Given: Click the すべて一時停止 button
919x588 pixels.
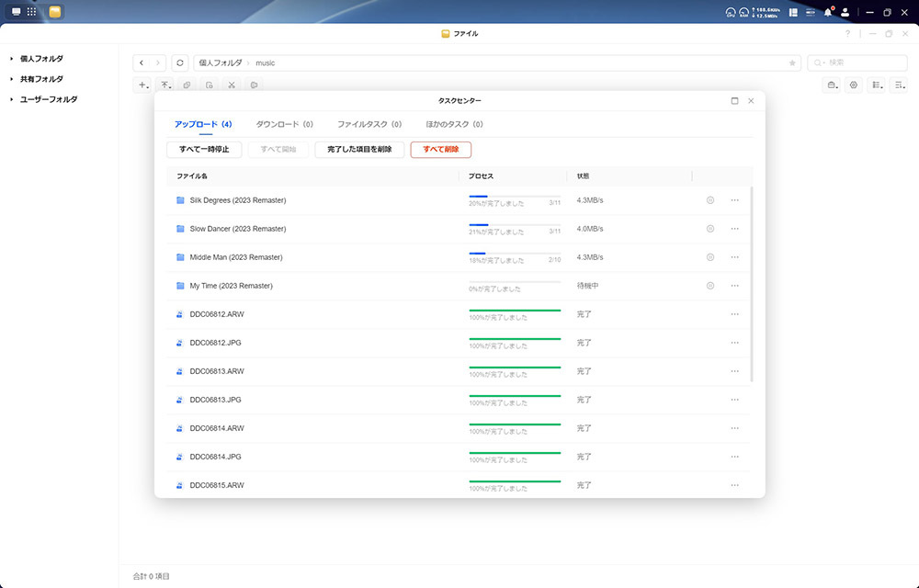Looking at the screenshot, I should point(204,149).
